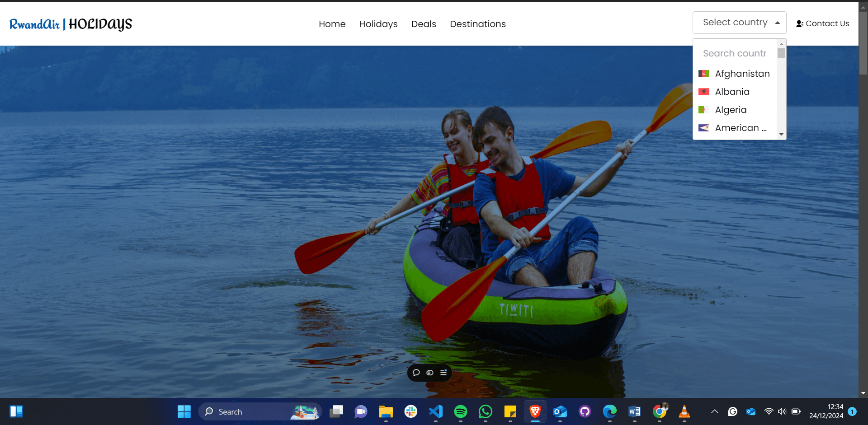This screenshot has height=425, width=868.
Task: Select the American Samoa option
Action: [x=740, y=128]
